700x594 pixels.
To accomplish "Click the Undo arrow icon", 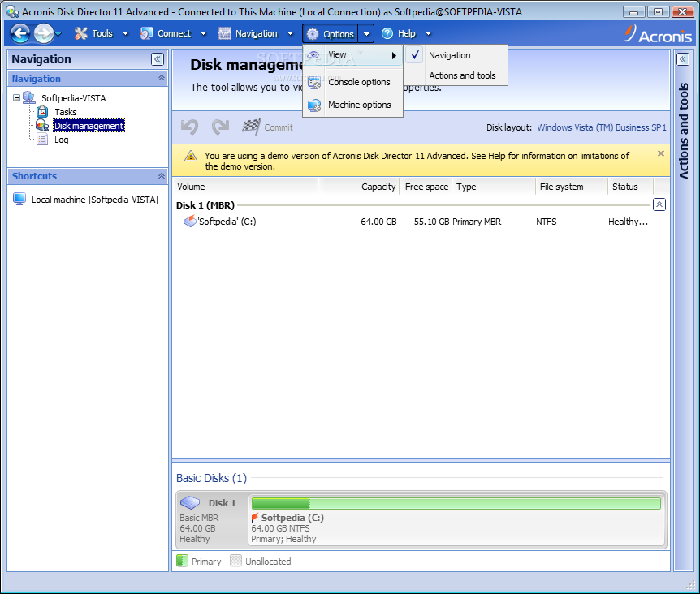I will (189, 127).
